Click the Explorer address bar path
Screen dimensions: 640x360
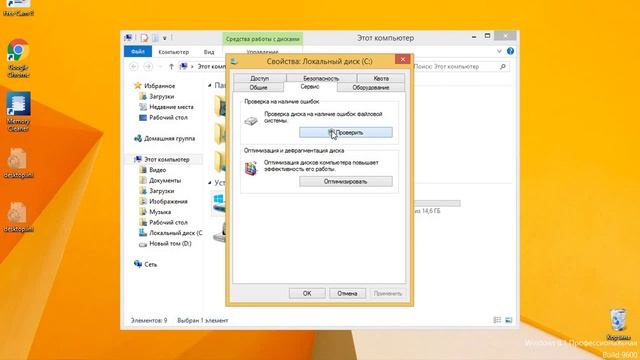(203, 67)
